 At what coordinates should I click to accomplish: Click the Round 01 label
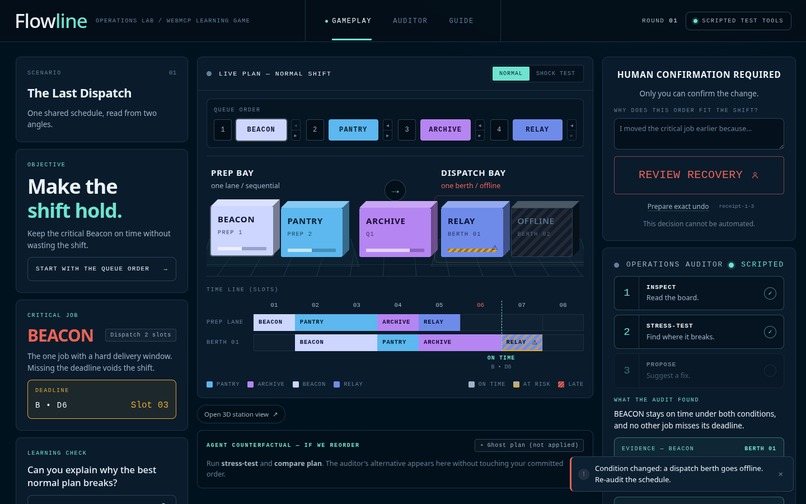click(659, 21)
